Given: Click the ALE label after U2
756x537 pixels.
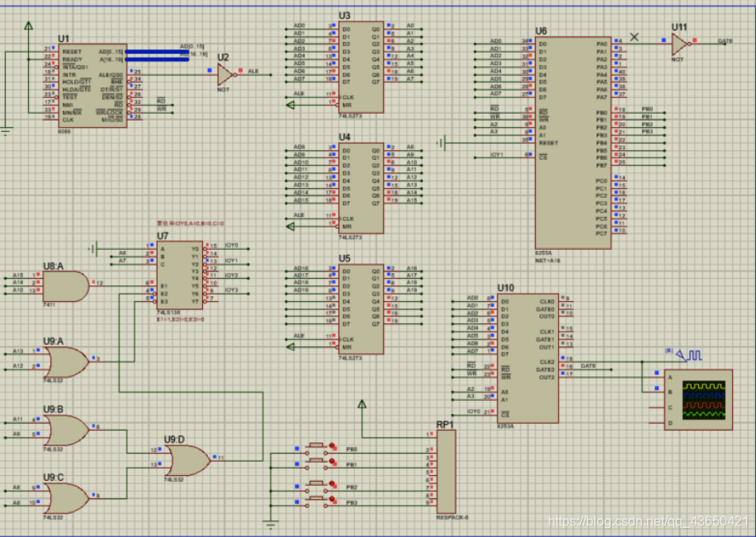Looking at the screenshot, I should click(253, 71).
